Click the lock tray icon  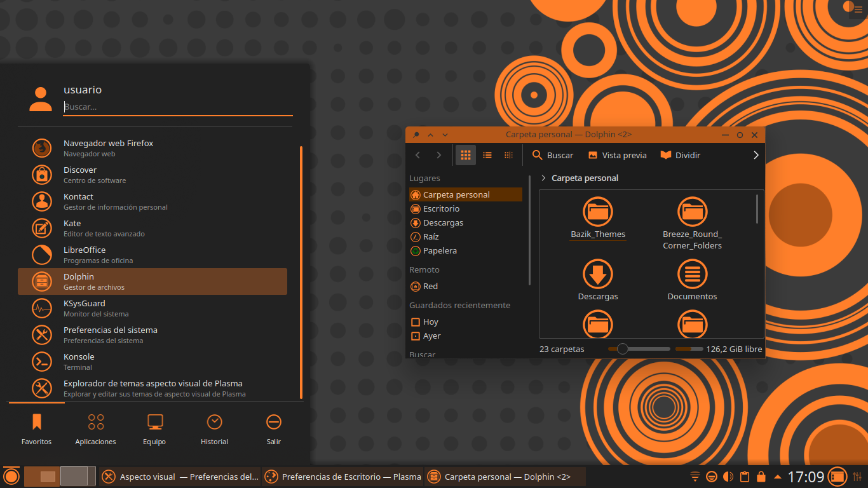point(761,477)
